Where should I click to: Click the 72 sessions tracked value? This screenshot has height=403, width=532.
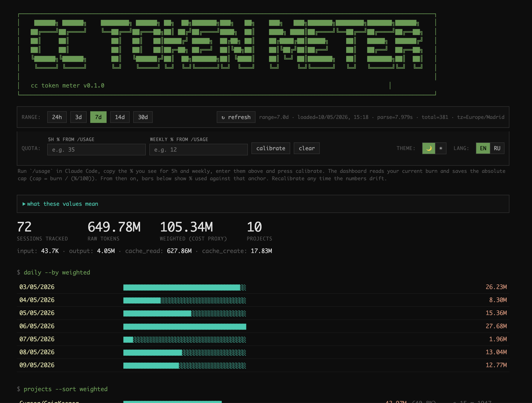(24, 227)
